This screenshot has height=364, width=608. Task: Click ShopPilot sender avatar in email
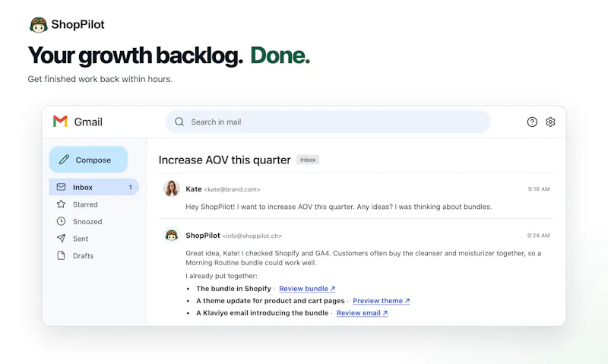pos(172,235)
